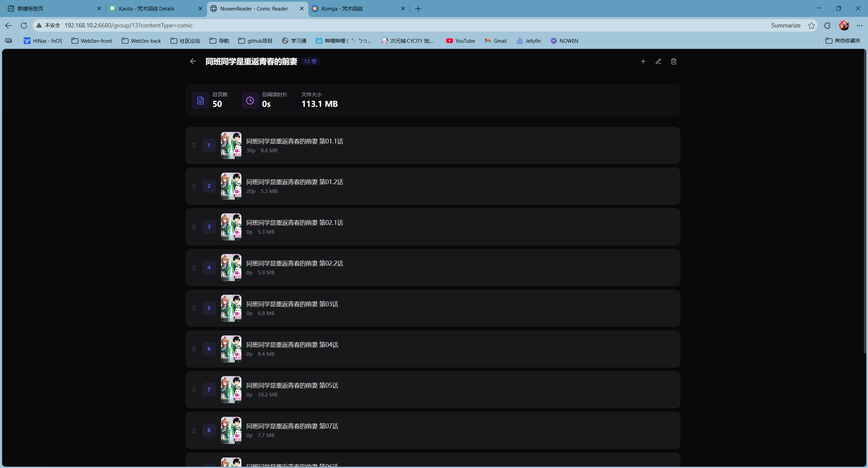The image size is (868, 468).
Task: Expand the github项目 bookmark folder
Action: 255,41
